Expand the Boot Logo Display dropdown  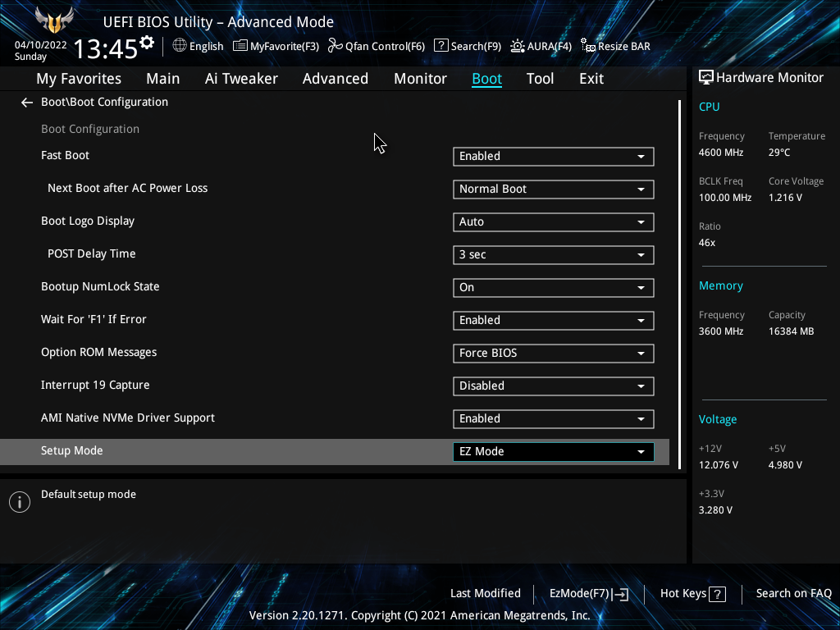coord(554,221)
